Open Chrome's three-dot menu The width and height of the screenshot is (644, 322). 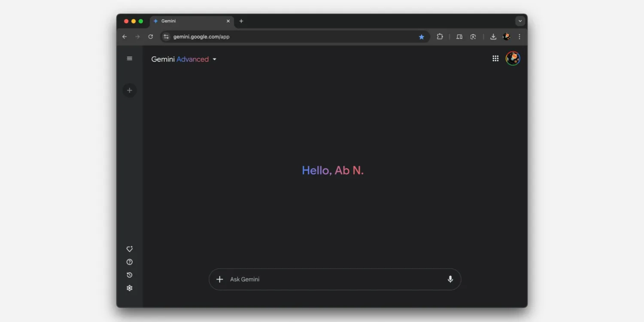coord(519,36)
